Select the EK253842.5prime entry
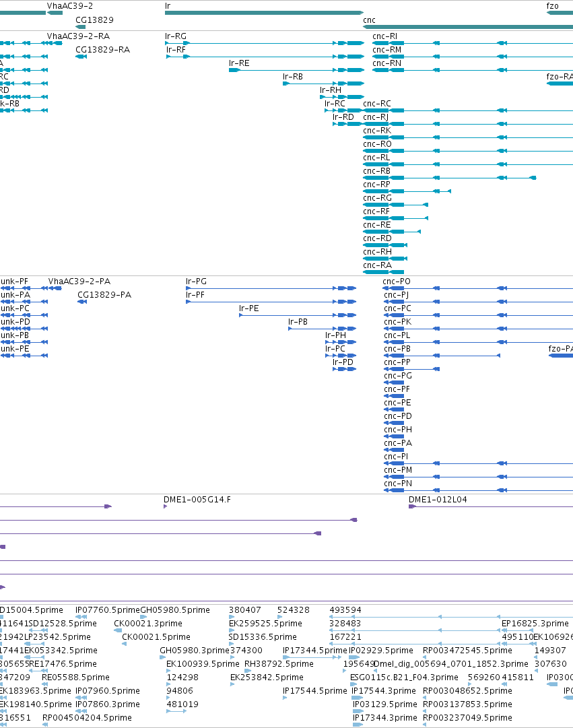 [267, 677]
